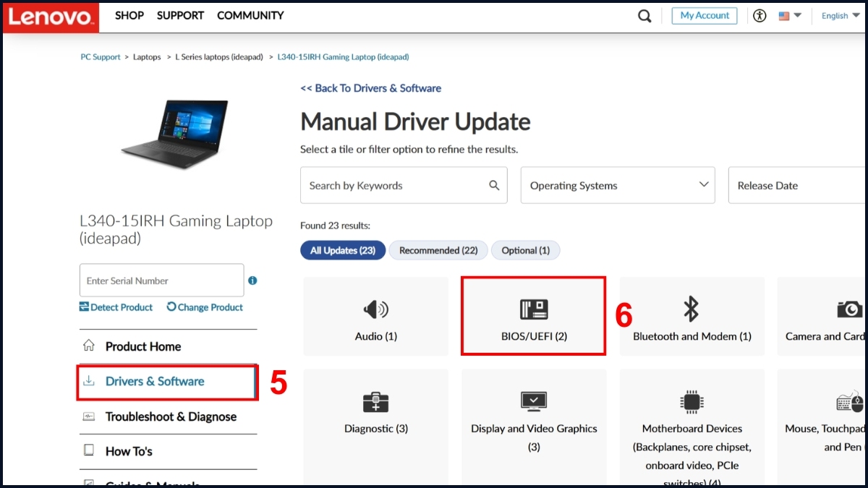Go back to Drivers & Software link

point(370,88)
